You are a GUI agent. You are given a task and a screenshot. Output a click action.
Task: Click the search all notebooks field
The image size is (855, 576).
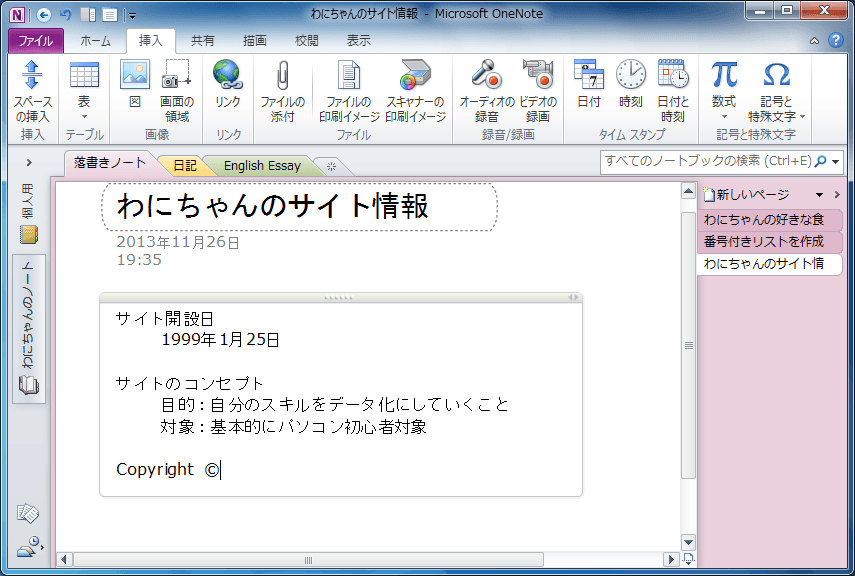[708, 161]
